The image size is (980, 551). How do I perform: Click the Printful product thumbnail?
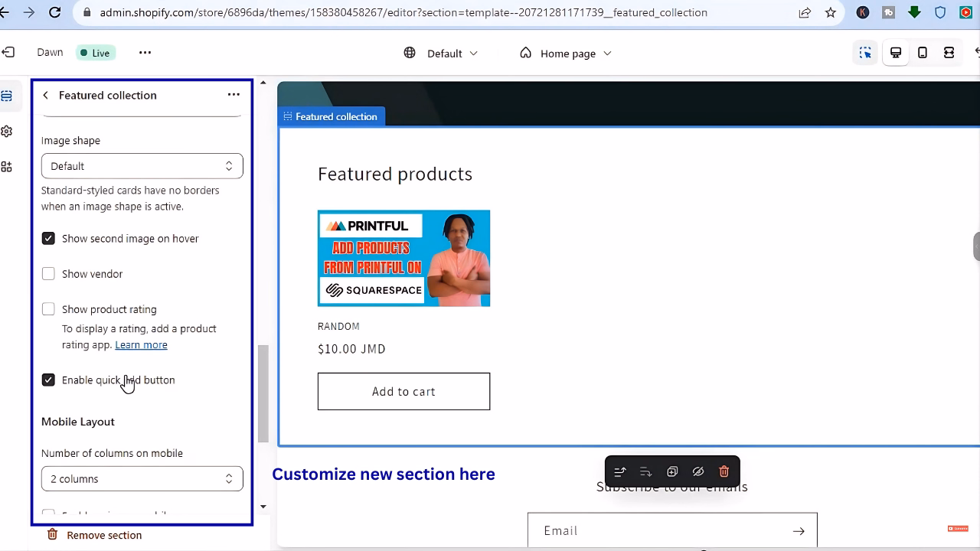click(x=403, y=258)
